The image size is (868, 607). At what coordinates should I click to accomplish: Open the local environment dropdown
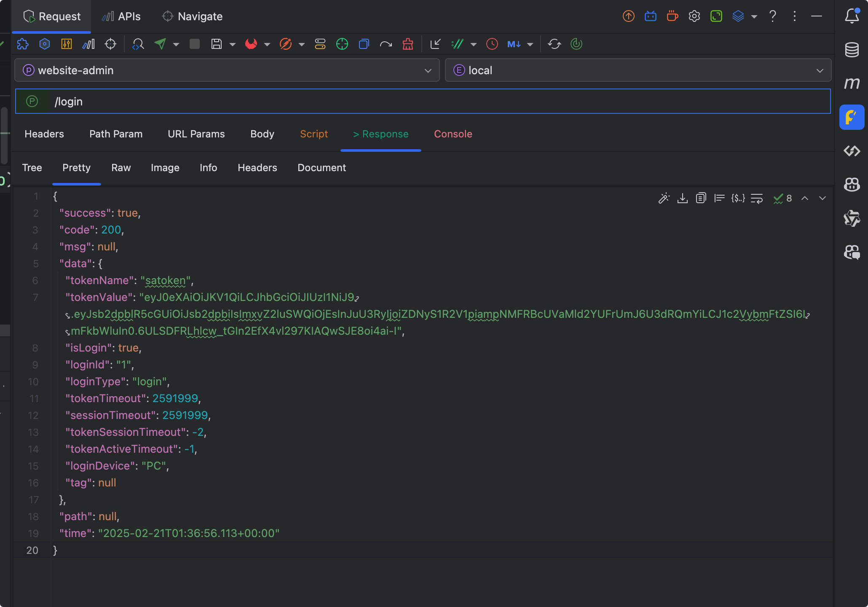click(x=820, y=70)
